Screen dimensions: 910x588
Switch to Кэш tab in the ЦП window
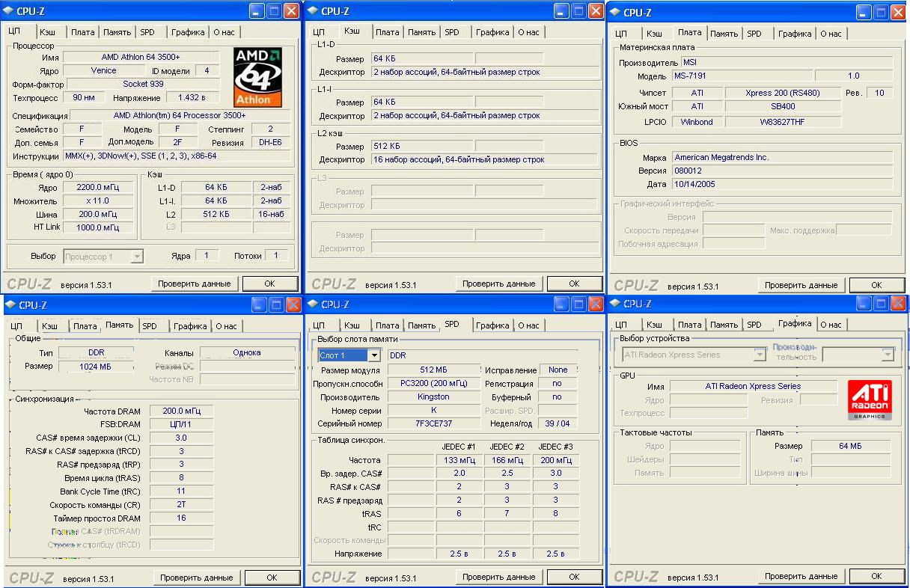click(47, 33)
